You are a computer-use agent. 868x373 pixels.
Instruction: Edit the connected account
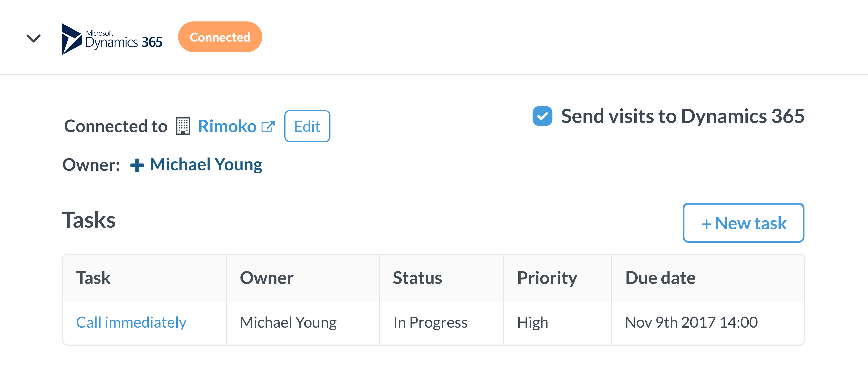[x=307, y=126]
